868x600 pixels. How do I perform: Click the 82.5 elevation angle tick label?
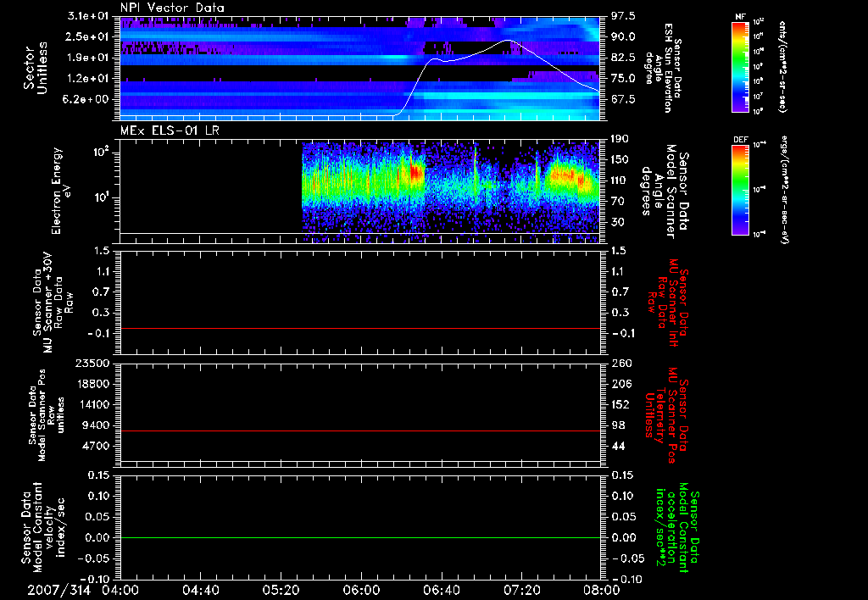(623, 58)
